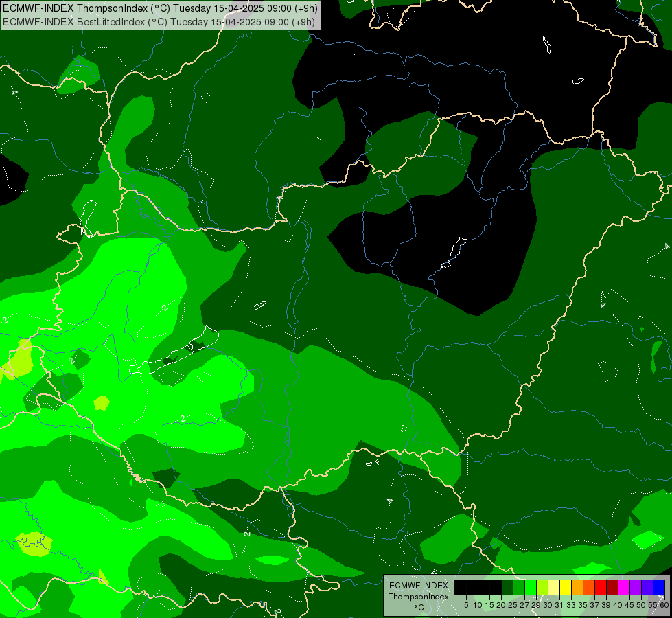Click the BestLiftedIndex title line
Image resolution: width=672 pixels, height=618 pixels.
pos(159,22)
